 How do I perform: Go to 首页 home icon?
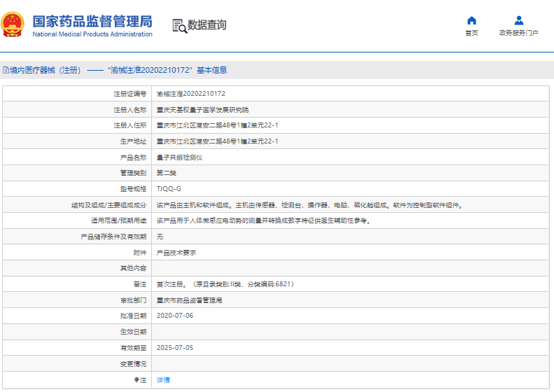(x=471, y=20)
